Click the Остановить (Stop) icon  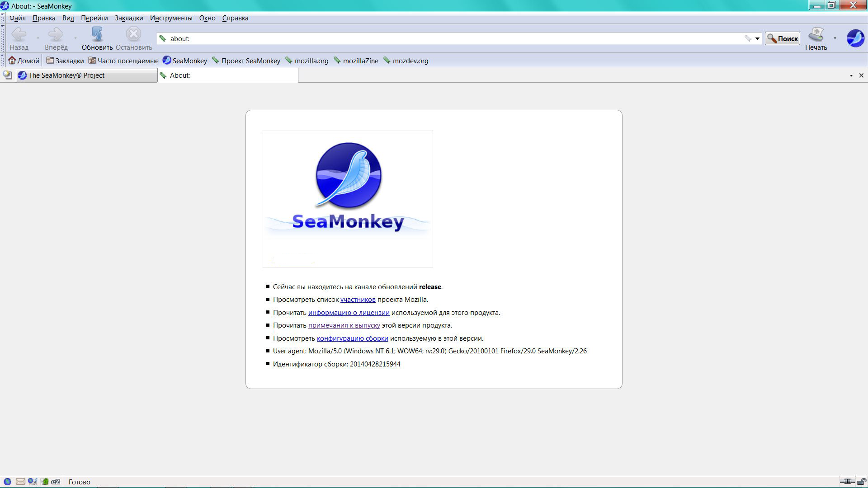click(133, 34)
